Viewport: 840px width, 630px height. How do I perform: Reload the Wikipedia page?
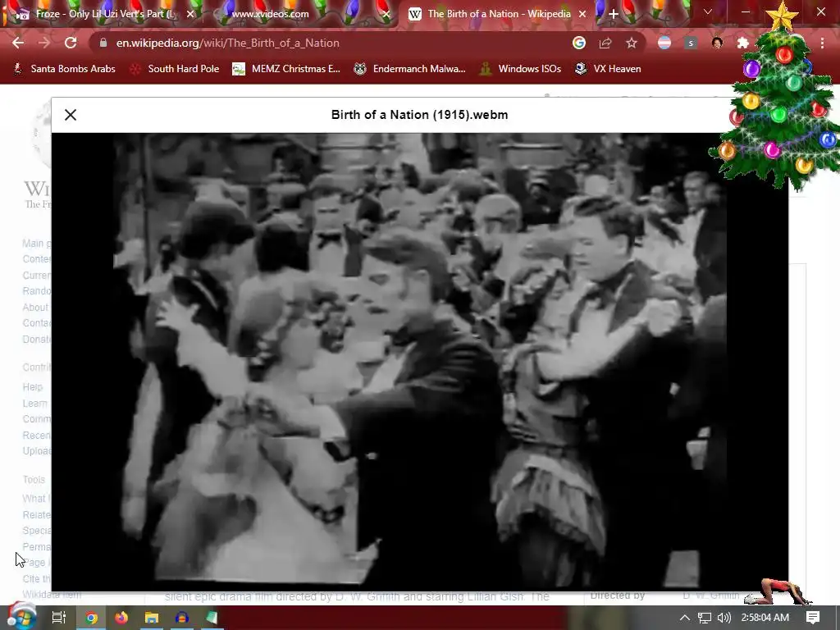(x=71, y=43)
